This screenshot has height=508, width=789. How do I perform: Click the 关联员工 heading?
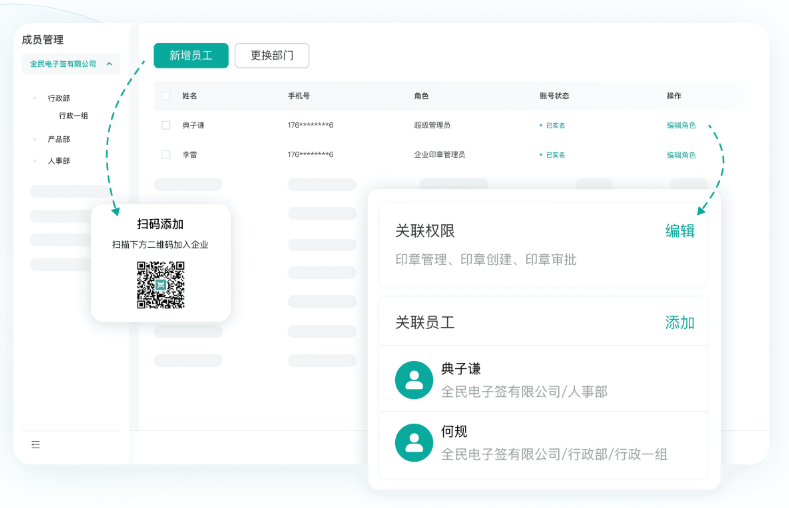[425, 322]
